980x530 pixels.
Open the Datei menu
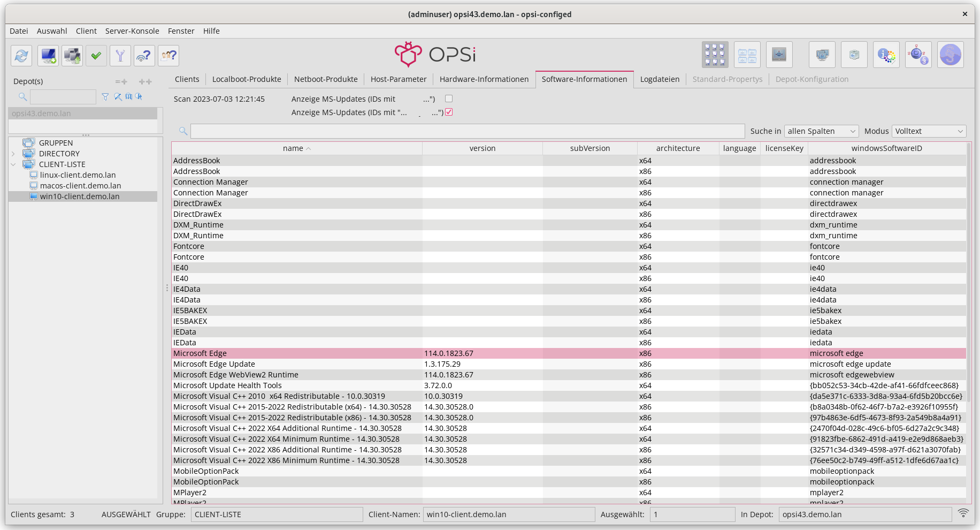[19, 31]
